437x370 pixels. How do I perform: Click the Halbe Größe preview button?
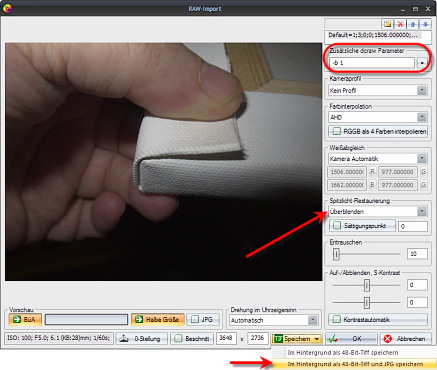(157, 319)
